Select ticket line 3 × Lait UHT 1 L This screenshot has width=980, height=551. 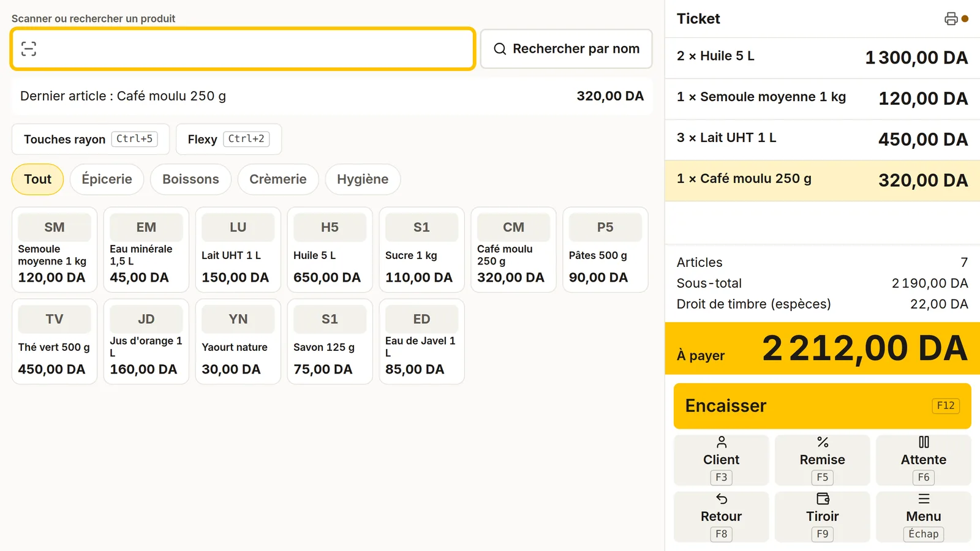coord(823,140)
